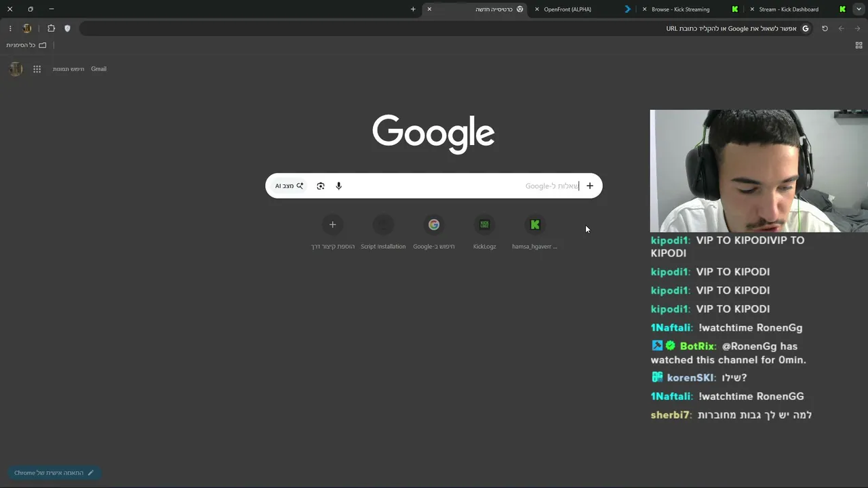Click the plus icon inside search box
868x488 pixels.
pos(590,186)
